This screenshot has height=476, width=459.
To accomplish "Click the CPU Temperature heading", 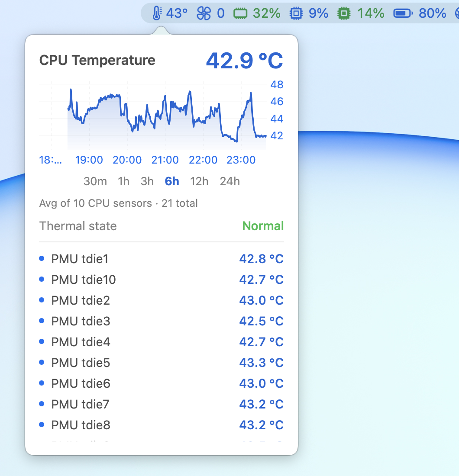I will (97, 60).
